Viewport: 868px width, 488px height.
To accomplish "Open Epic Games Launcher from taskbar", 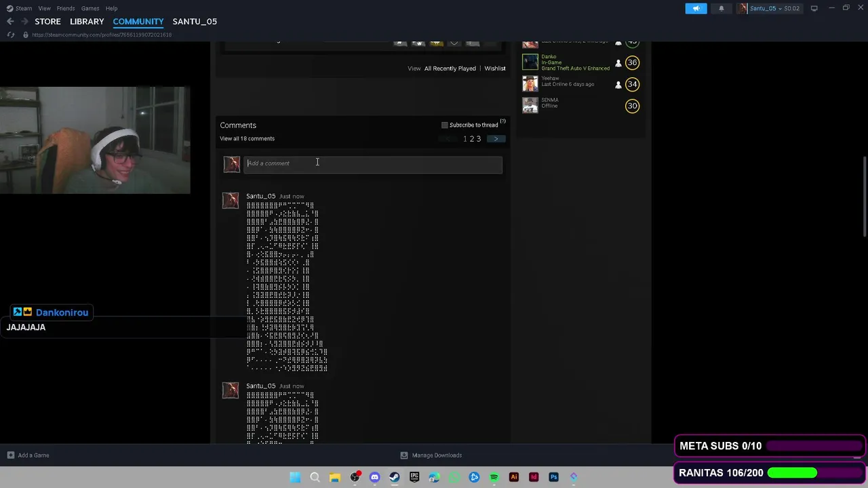I will [414, 477].
